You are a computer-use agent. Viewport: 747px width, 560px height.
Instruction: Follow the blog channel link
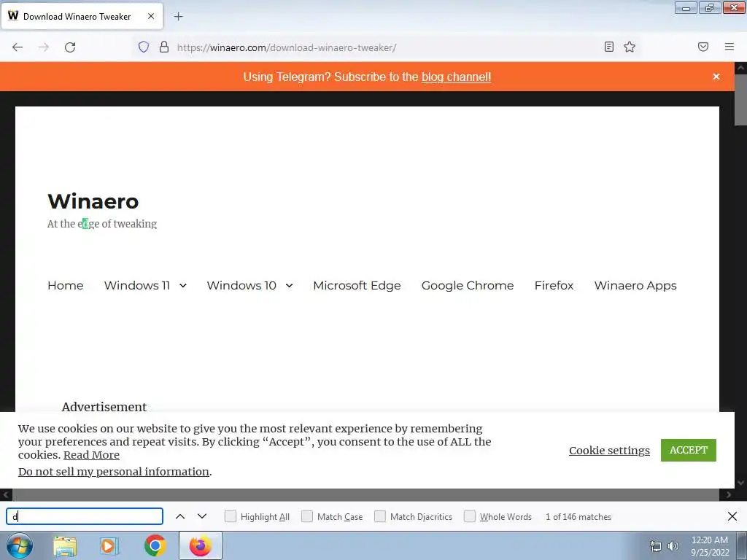[456, 77]
